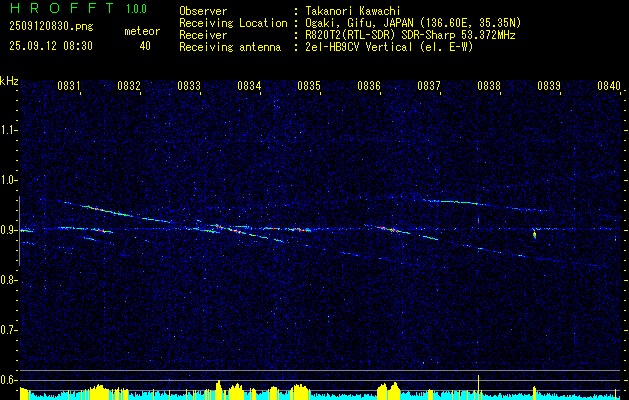
Task: Click the meteor label
Action: point(142,31)
